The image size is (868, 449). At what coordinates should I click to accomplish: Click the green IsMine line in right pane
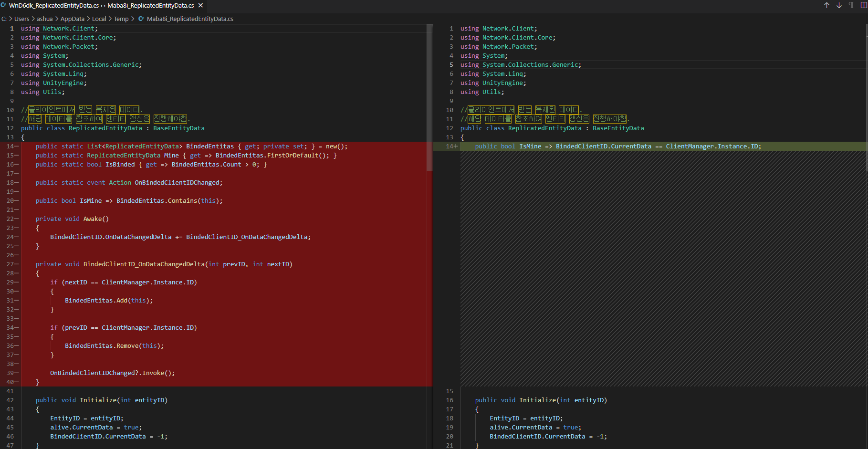(x=617, y=146)
